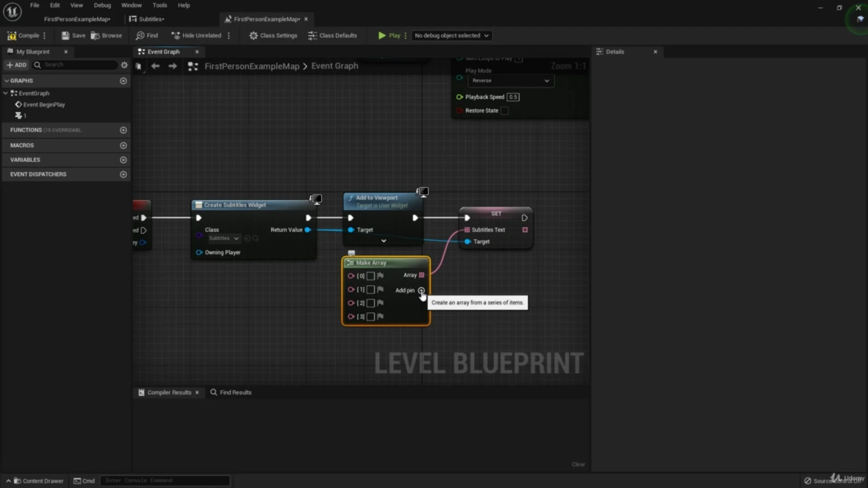Toggle Make Array index 3 checkbox
Viewport: 868px width, 488px height.
point(371,317)
